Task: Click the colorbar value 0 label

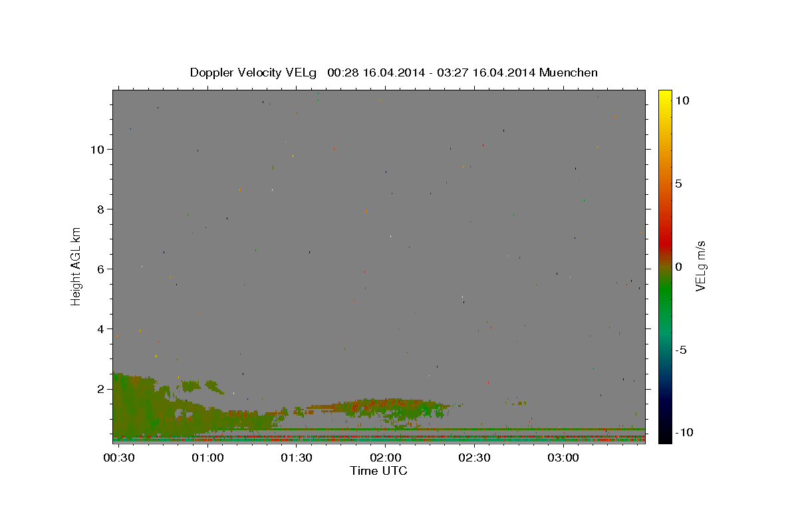Action: click(678, 267)
